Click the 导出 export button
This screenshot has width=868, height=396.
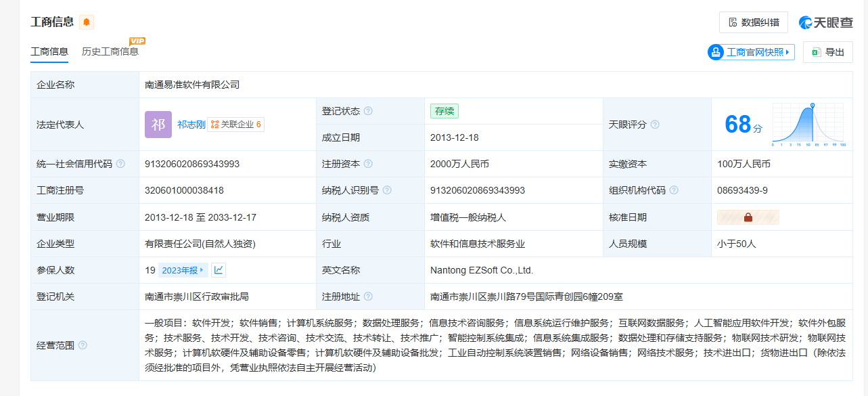[827, 52]
